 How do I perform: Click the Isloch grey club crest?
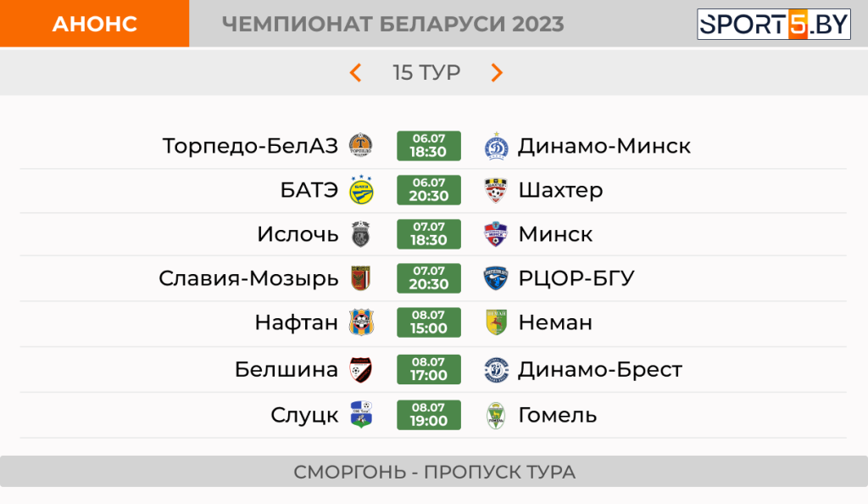coord(361,234)
